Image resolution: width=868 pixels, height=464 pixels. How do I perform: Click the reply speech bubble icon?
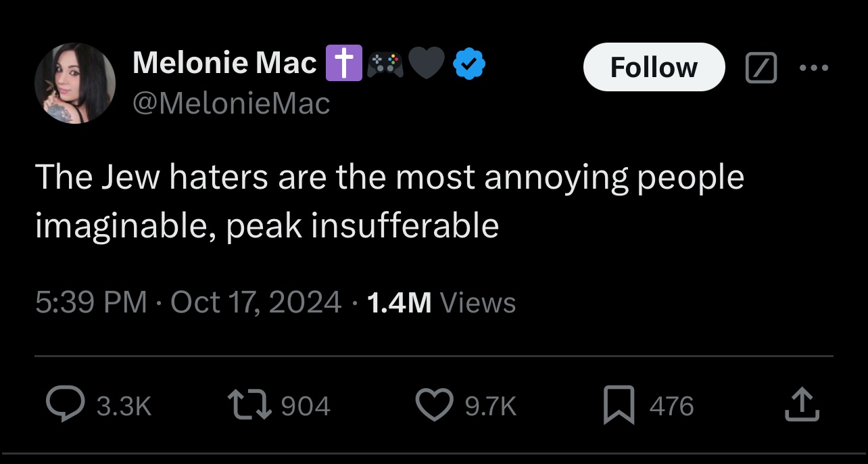pyautogui.click(x=66, y=404)
